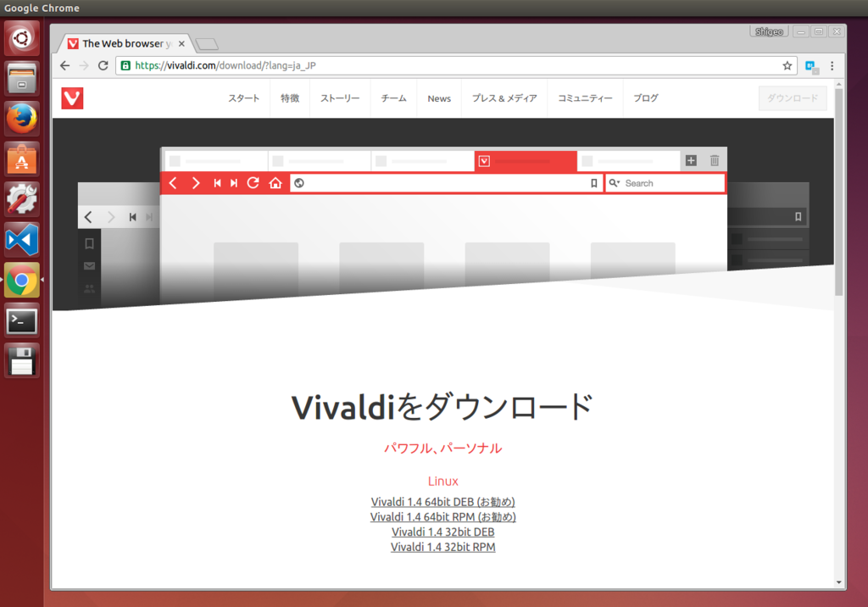The width and height of the screenshot is (868, 607).
Task: Download Vivaldi 1.4 32bit RPM link
Action: 442,547
